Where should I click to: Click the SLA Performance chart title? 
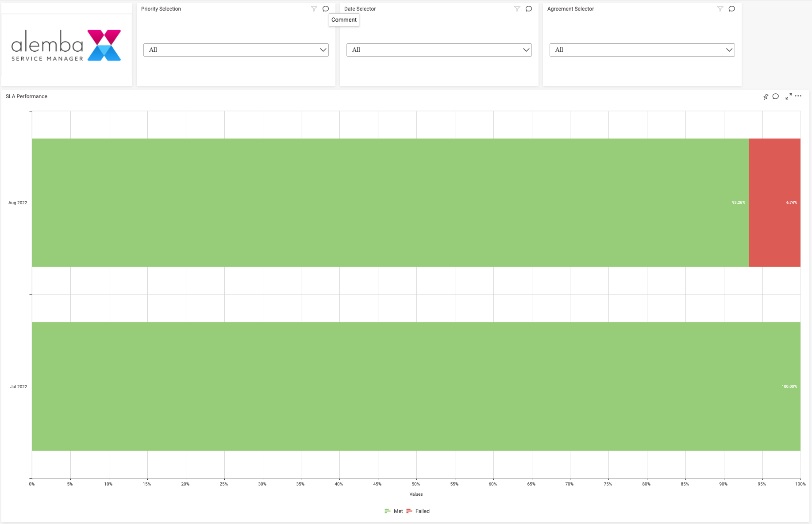(27, 96)
